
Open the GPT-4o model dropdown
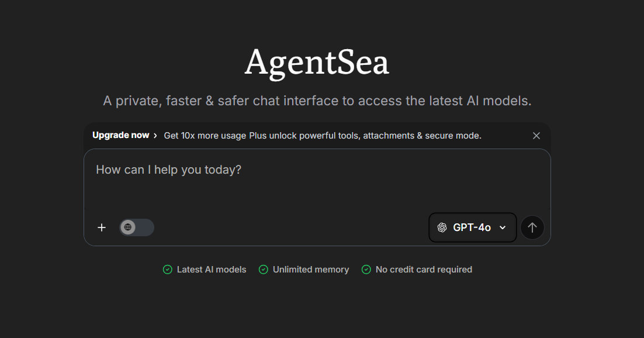[x=472, y=227]
